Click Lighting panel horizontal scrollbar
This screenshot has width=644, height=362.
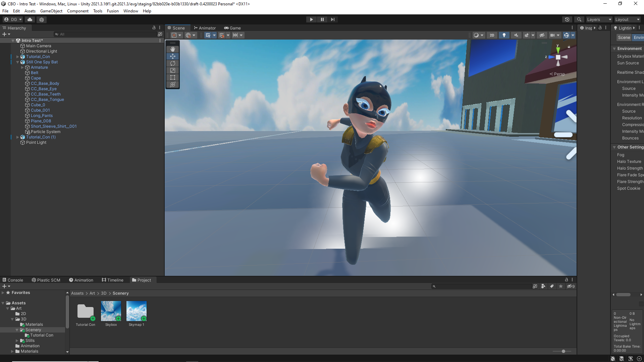point(624,295)
